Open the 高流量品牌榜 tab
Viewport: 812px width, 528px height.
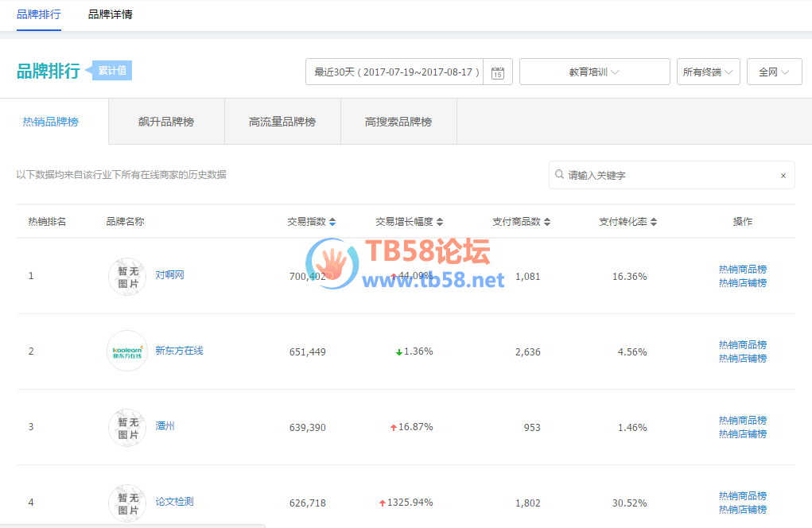(x=282, y=122)
